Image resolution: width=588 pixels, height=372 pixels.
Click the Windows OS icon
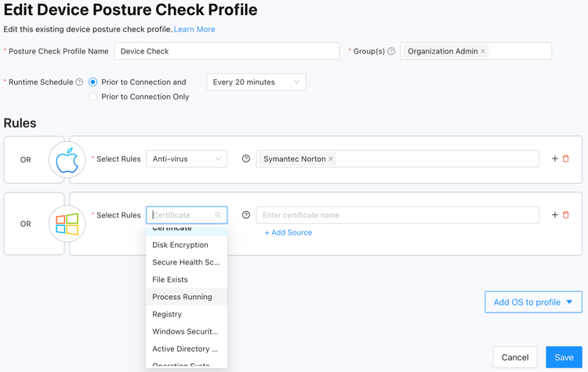pyautogui.click(x=67, y=224)
